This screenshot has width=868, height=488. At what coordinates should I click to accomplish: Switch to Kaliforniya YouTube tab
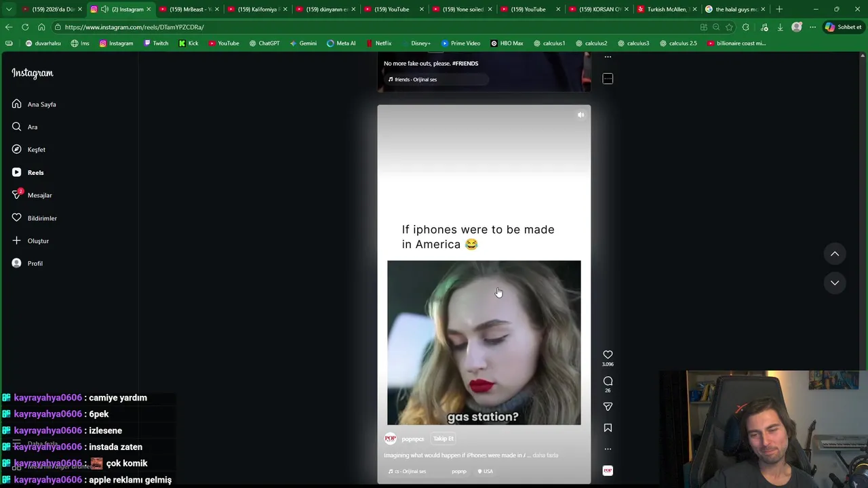(x=256, y=9)
